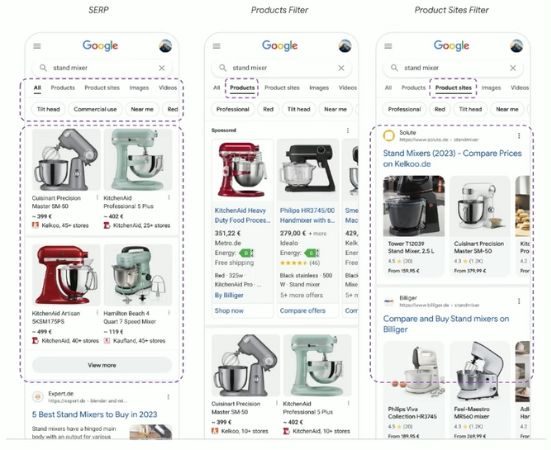This screenshot has width=551, height=450.
Task: Open 5 Best Stand Mixers to Buy link
Action: click(x=95, y=415)
